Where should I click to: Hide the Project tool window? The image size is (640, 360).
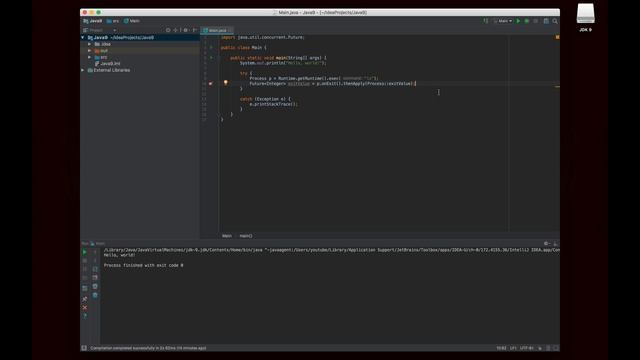[x=195, y=30]
